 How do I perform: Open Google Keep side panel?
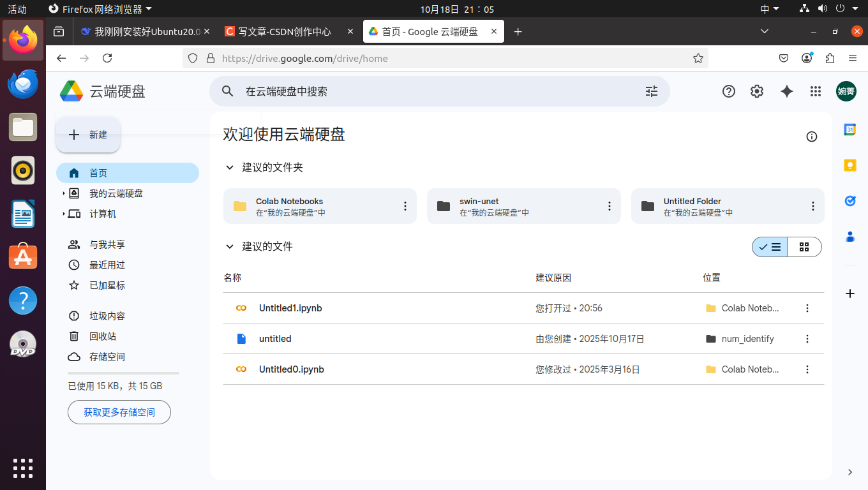pyautogui.click(x=850, y=165)
